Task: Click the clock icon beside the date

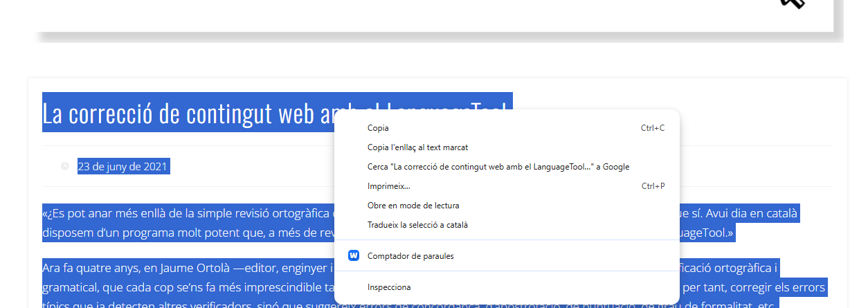Action: [x=65, y=166]
